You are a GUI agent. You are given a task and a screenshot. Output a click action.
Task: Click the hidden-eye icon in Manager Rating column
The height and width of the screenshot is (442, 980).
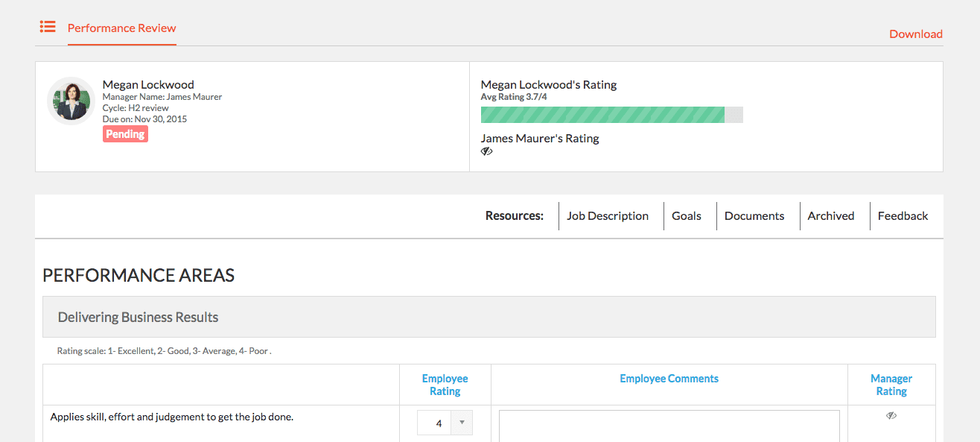pos(891,416)
